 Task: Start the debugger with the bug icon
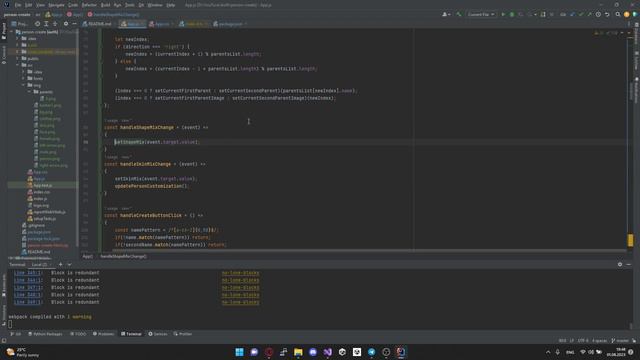(x=512, y=14)
